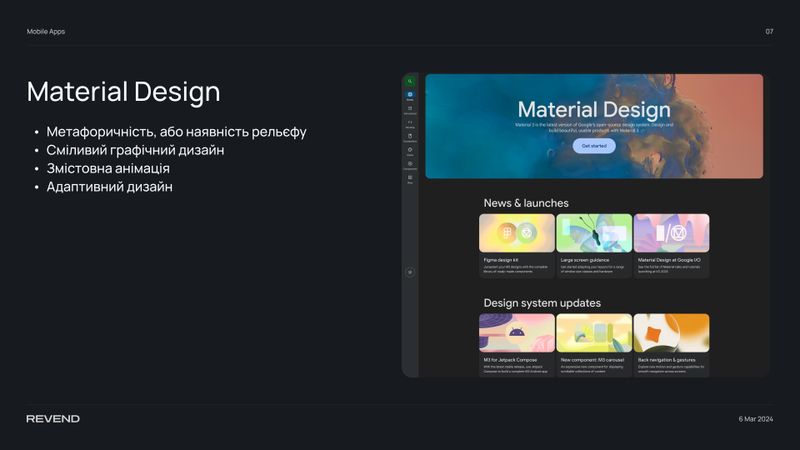
Task: Click the slide title 'Material Design' on the left
Action: (123, 92)
